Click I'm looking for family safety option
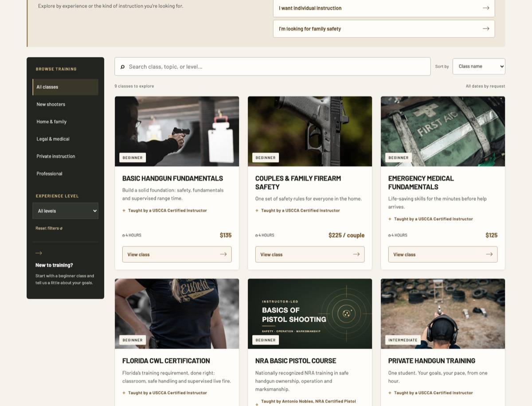532x406 pixels. click(384, 28)
